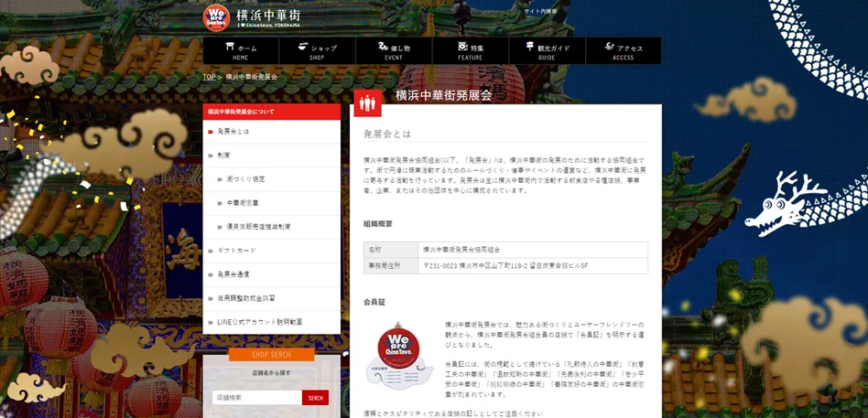Click the Feature navigation icon
The image size is (868, 418).
coord(463,47)
